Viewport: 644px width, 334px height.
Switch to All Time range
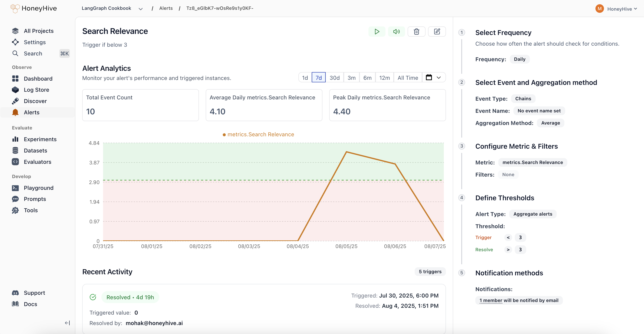coord(408,78)
